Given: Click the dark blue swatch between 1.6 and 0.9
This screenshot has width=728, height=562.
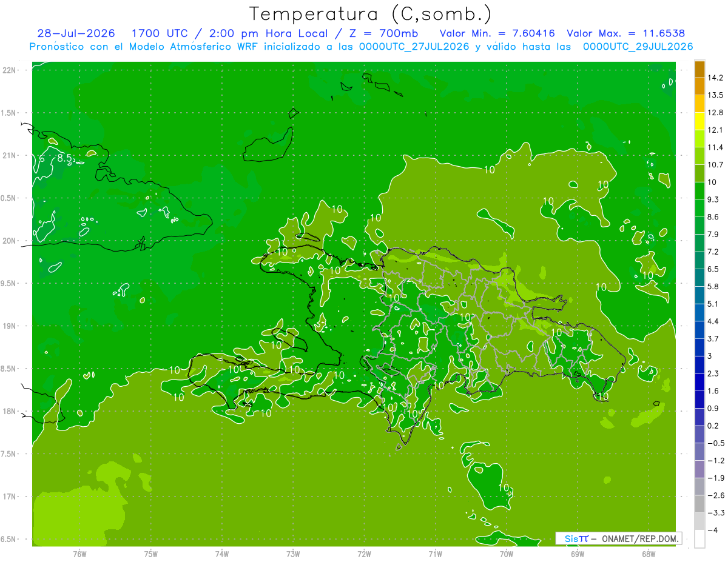Looking at the screenshot, I should [699, 400].
